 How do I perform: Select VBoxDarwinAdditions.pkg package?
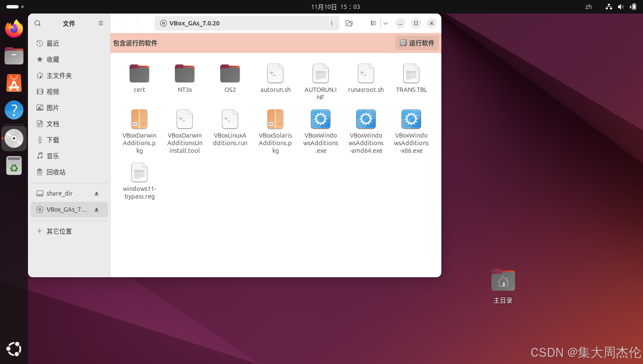[x=139, y=131]
